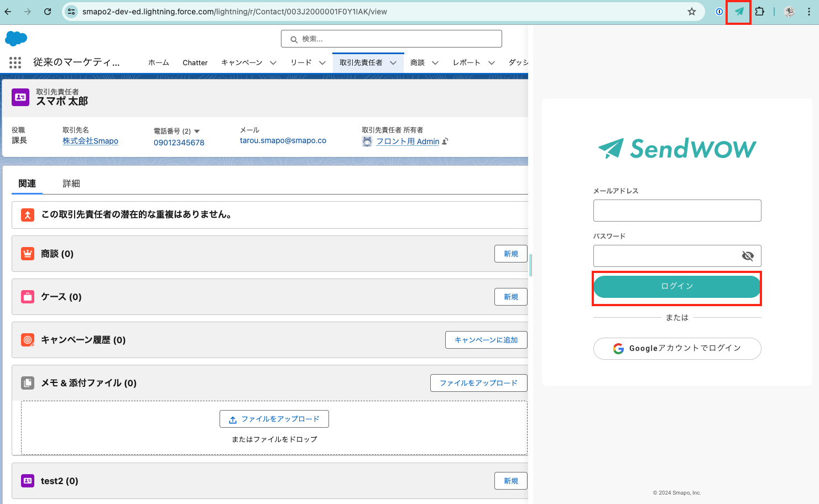Click ファイルをアップロード in the drop zone
819x504 pixels.
[274, 419]
